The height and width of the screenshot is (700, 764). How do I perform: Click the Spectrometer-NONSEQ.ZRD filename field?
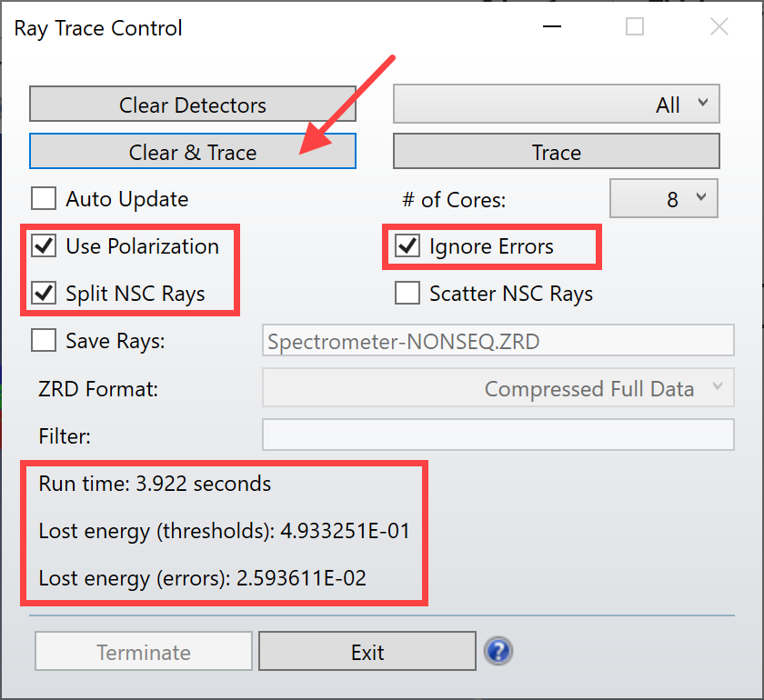point(498,340)
